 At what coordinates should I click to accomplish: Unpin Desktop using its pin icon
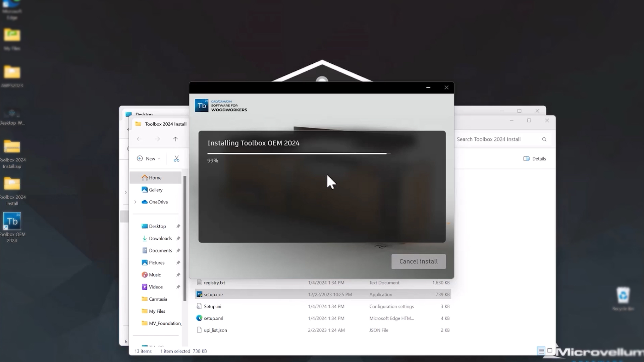tap(178, 226)
